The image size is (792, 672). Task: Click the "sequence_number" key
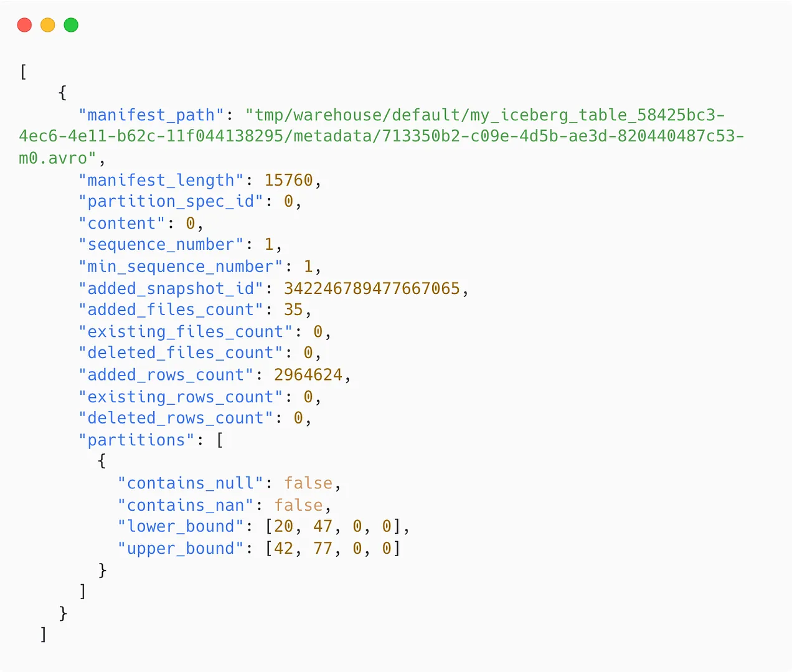tap(161, 244)
